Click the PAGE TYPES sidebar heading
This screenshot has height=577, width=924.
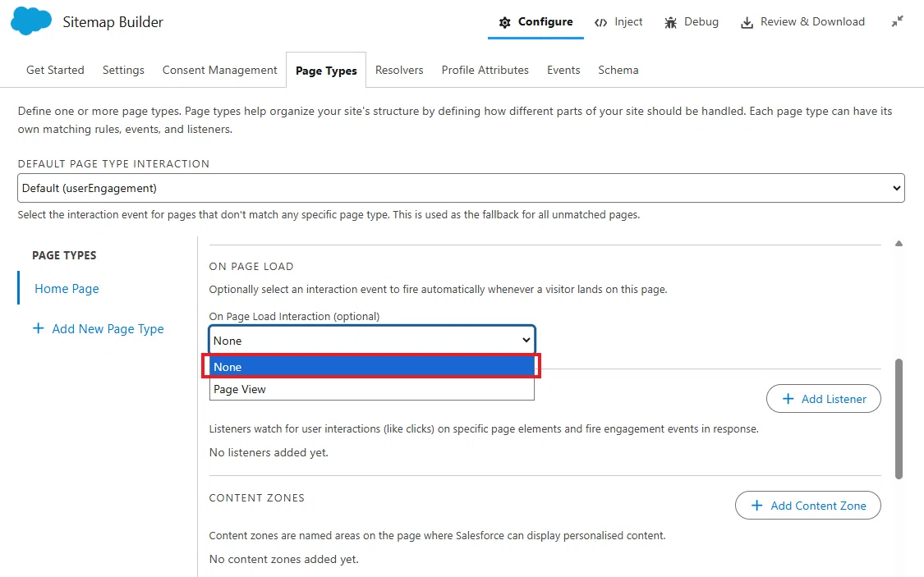tap(64, 255)
